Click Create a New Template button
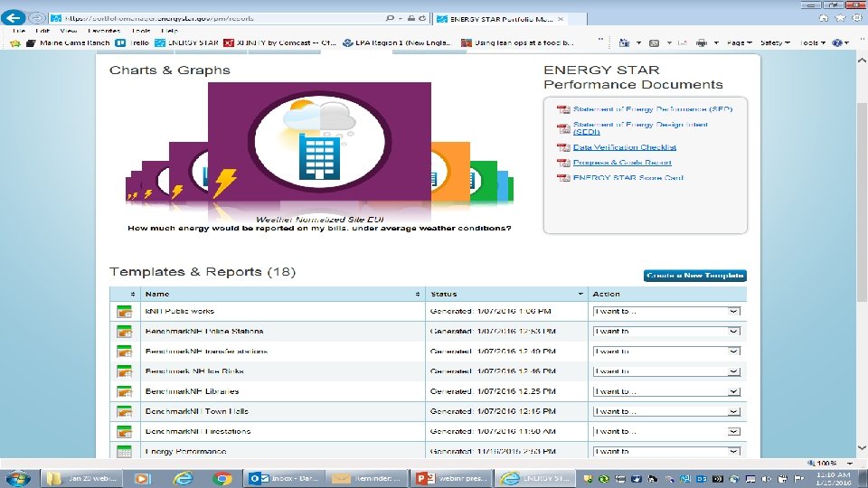Viewport: 868px width, 488px height. [694, 276]
